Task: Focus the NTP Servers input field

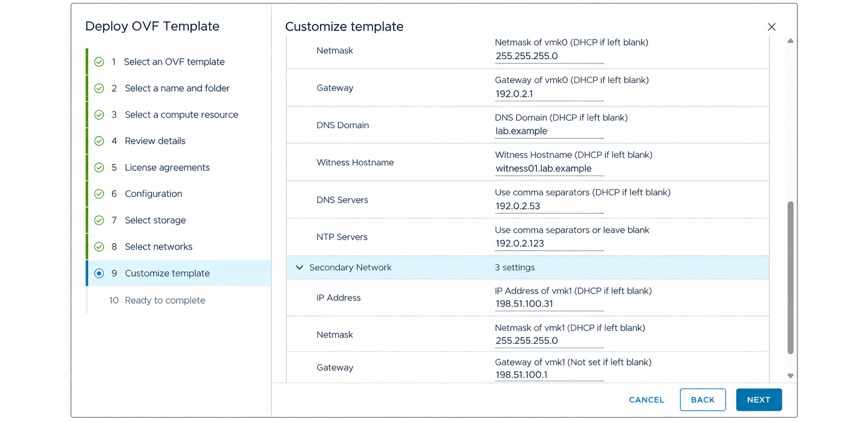Action: click(549, 244)
